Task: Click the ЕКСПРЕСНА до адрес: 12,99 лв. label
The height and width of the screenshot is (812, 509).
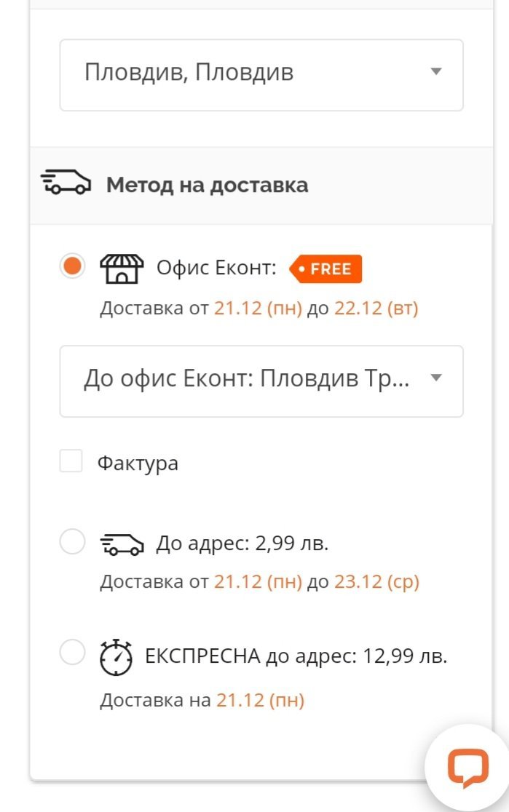Action: [296, 656]
